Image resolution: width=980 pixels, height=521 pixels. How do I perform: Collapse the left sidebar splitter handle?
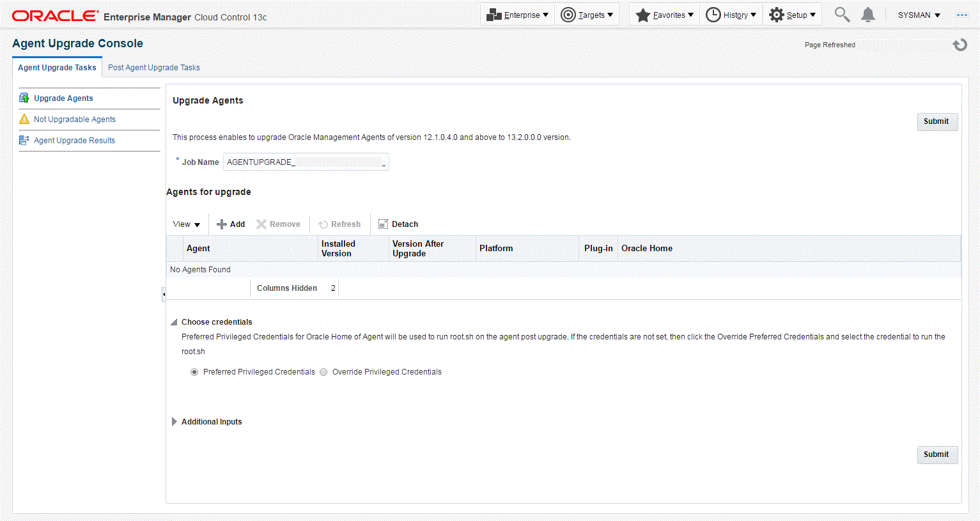(164, 294)
